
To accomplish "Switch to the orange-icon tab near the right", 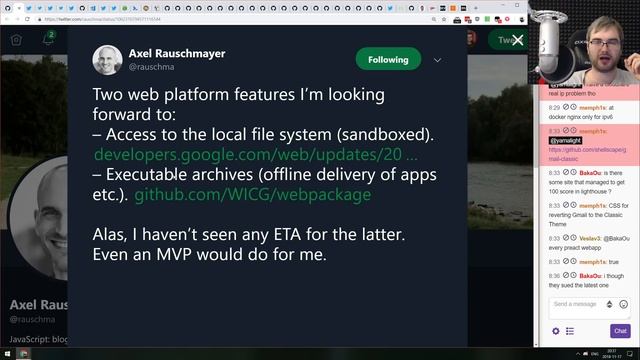I will point(453,8).
